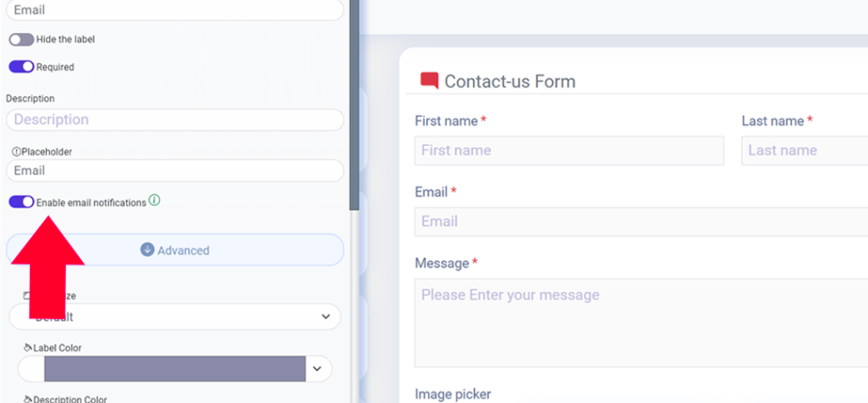Click the Placeholder info icon
868x403 pixels.
pos(17,151)
